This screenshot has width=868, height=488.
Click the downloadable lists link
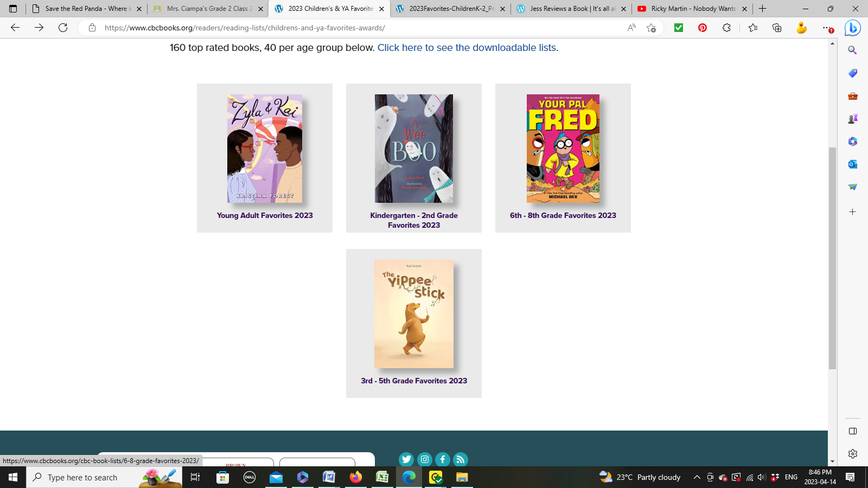[x=468, y=48]
